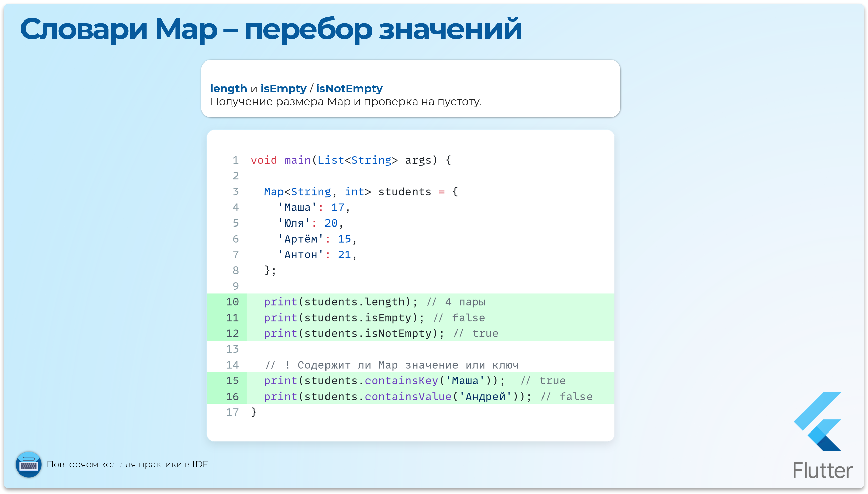Click line number 10 in the gutter
This screenshot has height=494, width=868.
[232, 302]
